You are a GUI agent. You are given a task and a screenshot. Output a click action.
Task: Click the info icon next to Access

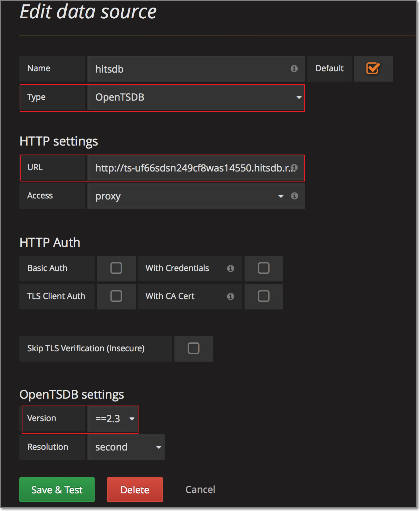pyautogui.click(x=294, y=196)
